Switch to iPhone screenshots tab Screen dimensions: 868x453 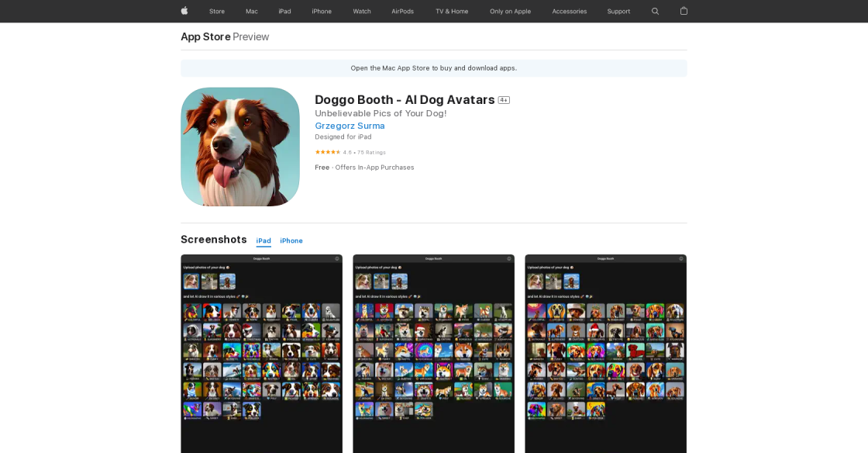pyautogui.click(x=291, y=240)
